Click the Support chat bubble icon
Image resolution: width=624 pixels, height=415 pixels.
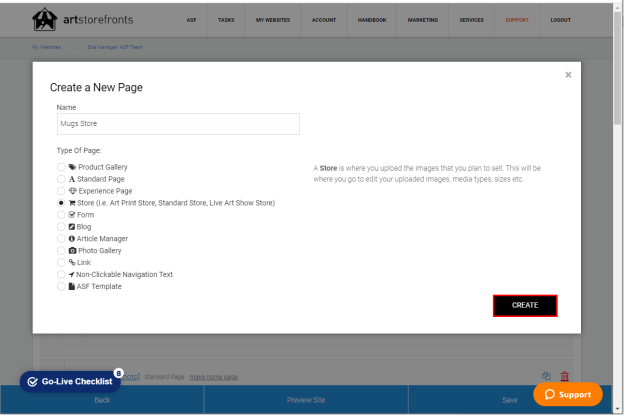pyautogui.click(x=550, y=394)
